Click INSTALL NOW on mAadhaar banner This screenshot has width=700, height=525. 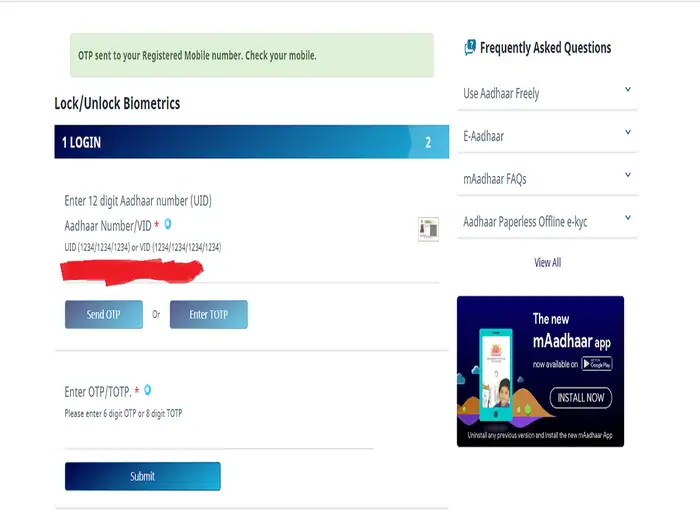tap(580, 398)
